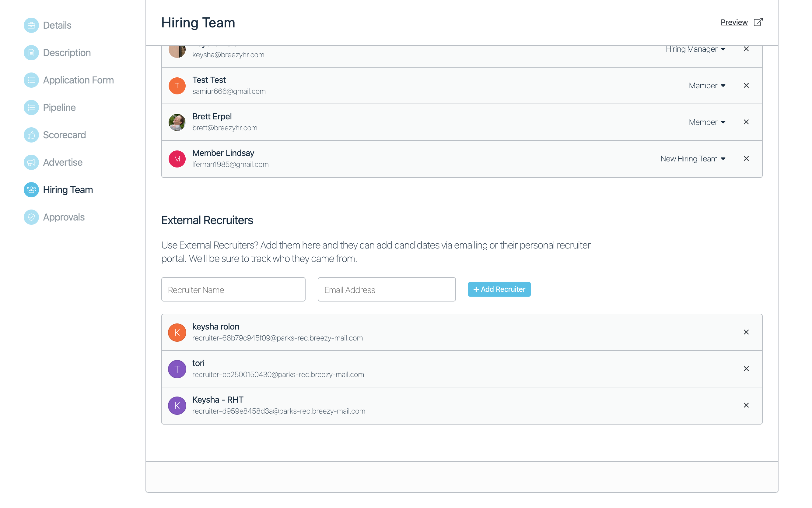Select the Hiring Team sidebar item
Screen dimensions: 812x508
68,190
